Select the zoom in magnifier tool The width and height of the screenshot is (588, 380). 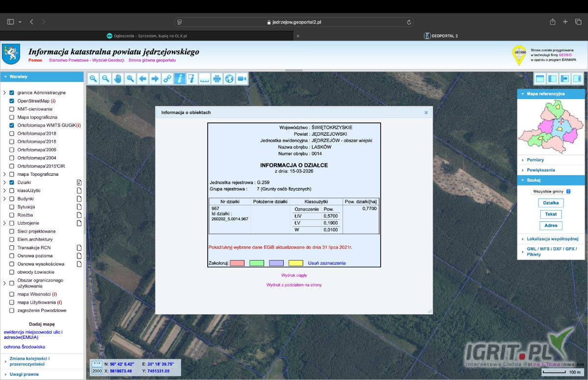(x=93, y=79)
